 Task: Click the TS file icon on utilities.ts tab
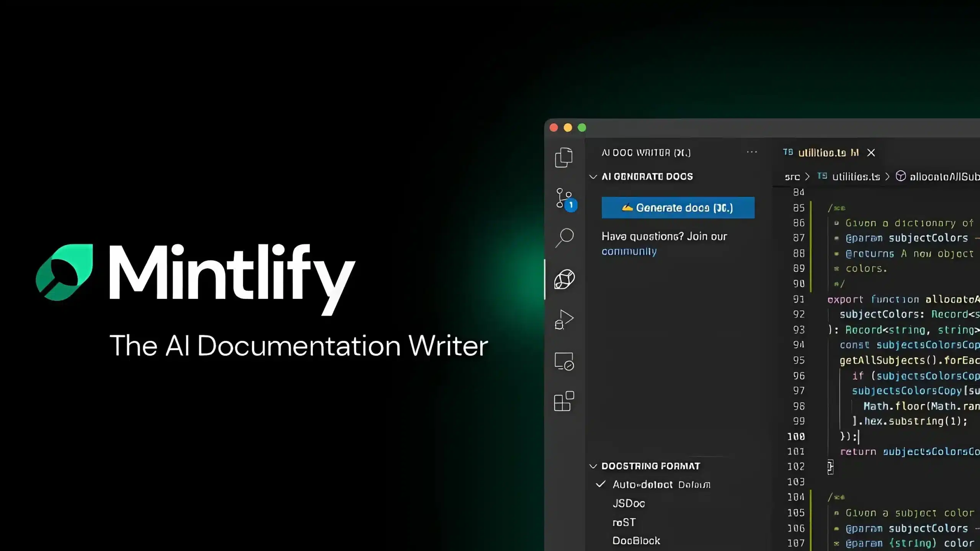tap(788, 152)
